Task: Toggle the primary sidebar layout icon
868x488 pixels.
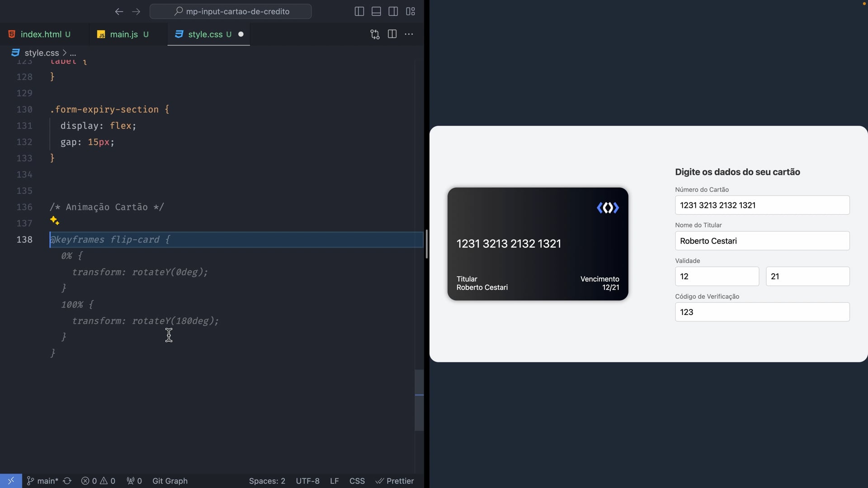Action: tap(359, 12)
